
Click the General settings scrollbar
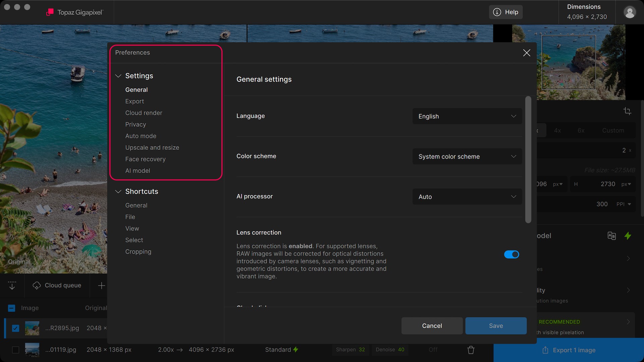click(x=528, y=160)
